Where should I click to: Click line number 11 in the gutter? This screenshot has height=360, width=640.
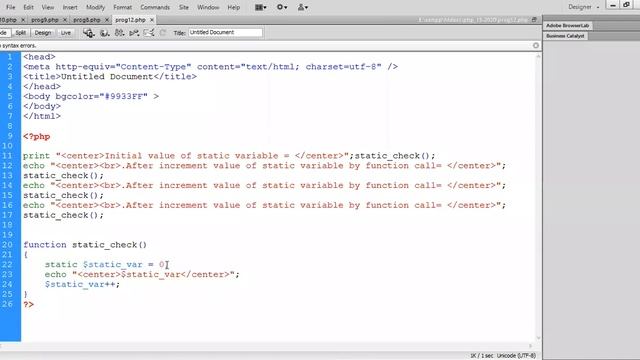point(8,156)
